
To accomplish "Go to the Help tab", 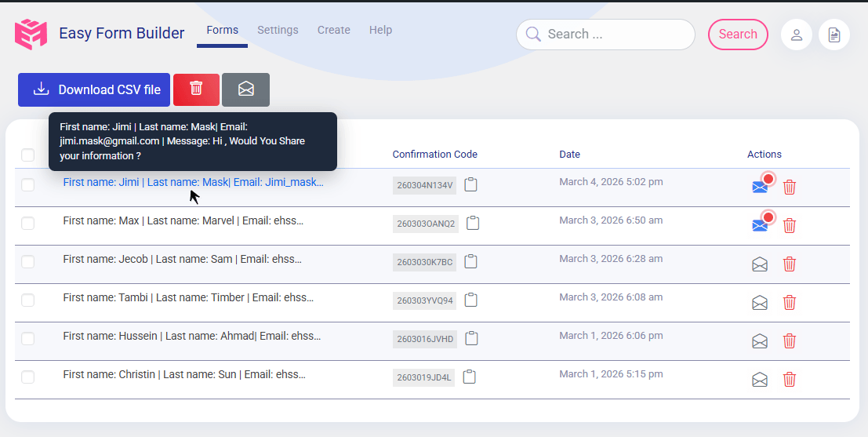I will (x=380, y=30).
